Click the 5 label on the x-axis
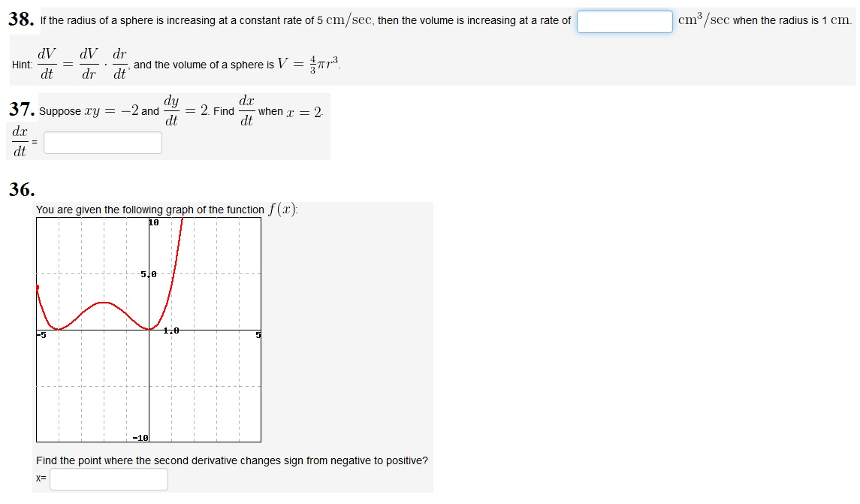Image resolution: width=860 pixels, height=504 pixels. tap(258, 335)
